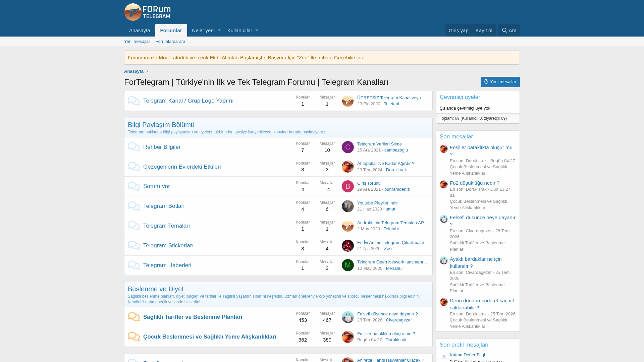Go to Anasayfa tab
The image size is (644, 362).
point(140,31)
